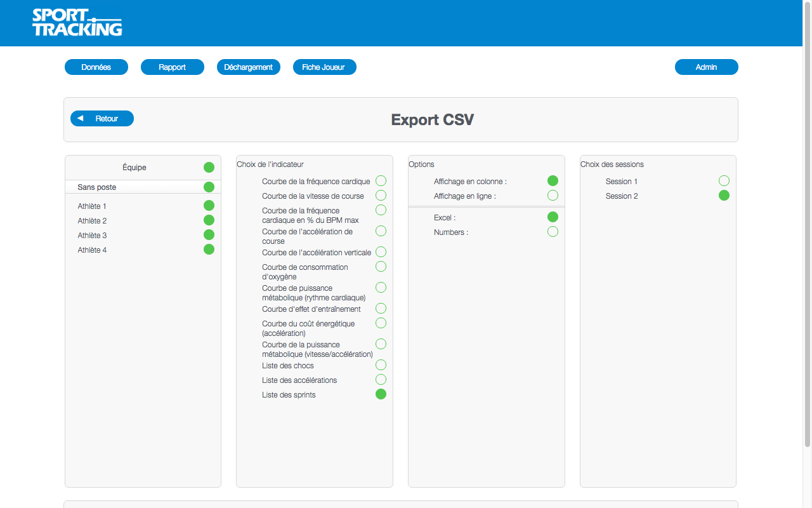Go to Déchargement page
This screenshot has width=812, height=508.
(249, 67)
